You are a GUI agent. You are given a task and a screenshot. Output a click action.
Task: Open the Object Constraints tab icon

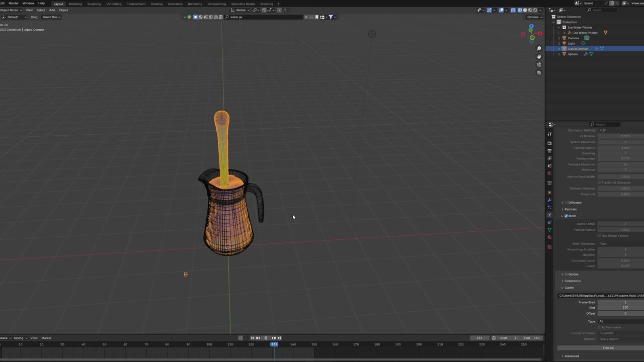click(x=549, y=222)
